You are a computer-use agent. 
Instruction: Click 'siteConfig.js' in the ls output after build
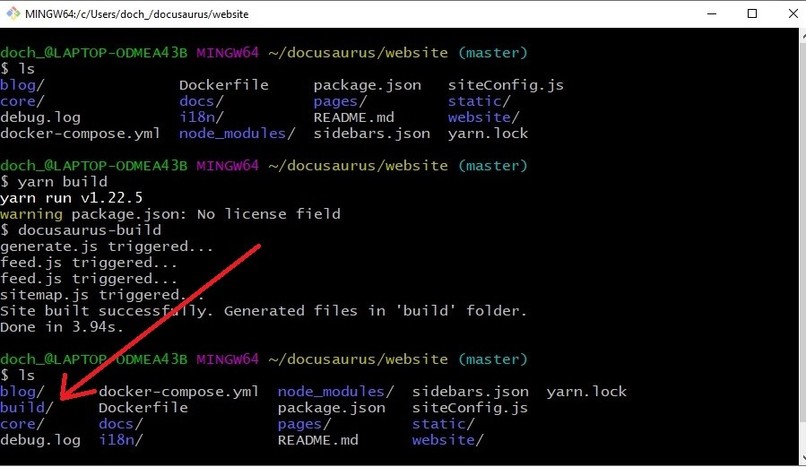coord(470,407)
